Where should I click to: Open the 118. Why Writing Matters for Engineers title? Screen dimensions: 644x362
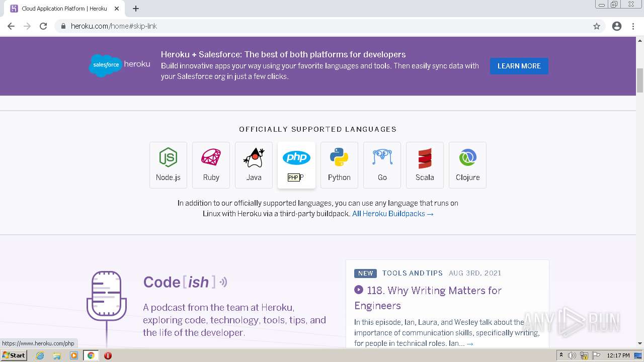click(428, 298)
